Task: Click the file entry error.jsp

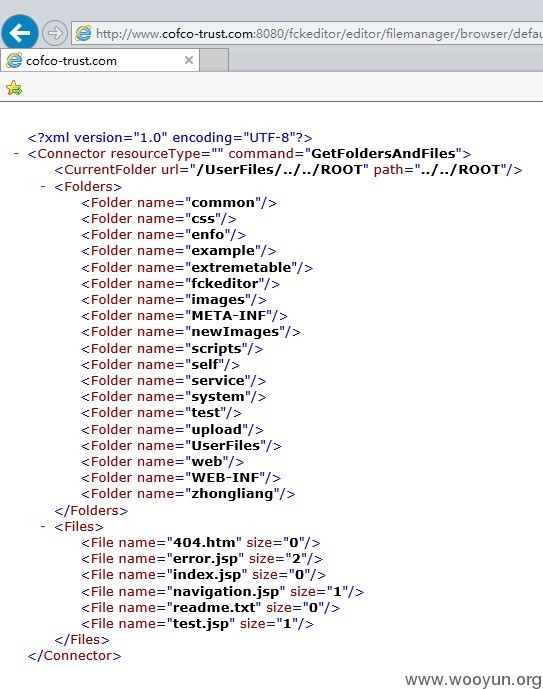Action: click(x=202, y=559)
